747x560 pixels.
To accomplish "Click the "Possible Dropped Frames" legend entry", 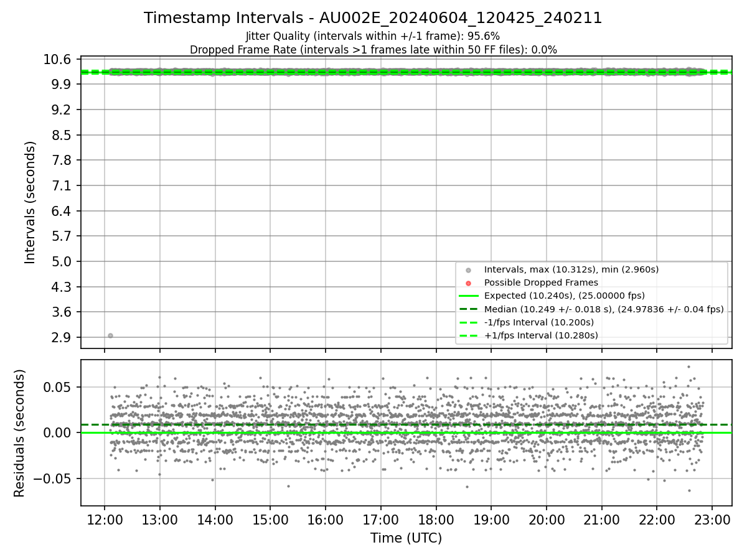I will point(541,282).
